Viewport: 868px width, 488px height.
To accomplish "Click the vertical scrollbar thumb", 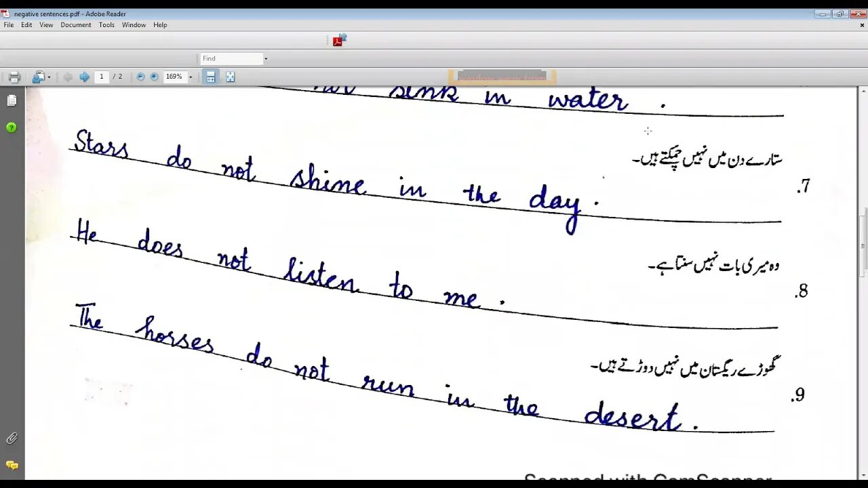I will [863, 245].
